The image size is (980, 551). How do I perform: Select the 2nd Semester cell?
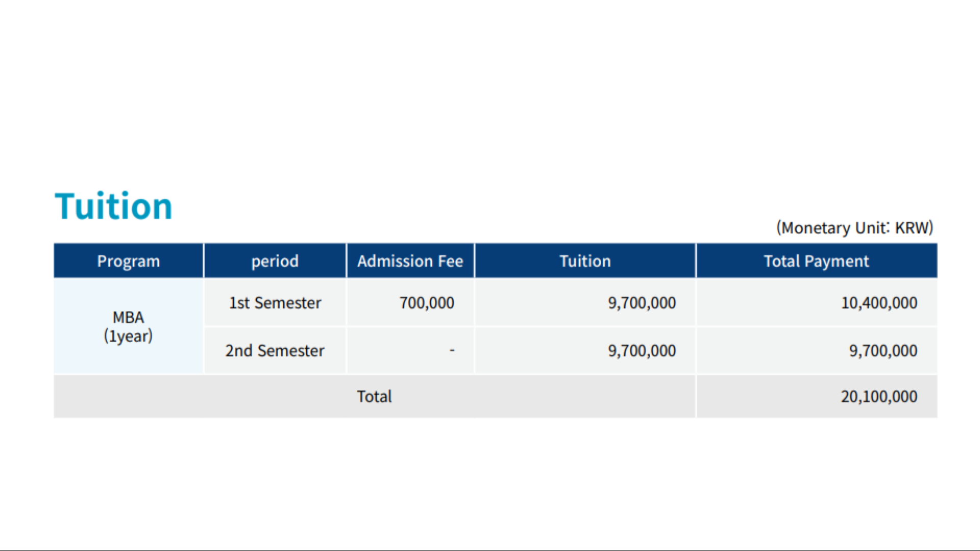coord(275,350)
